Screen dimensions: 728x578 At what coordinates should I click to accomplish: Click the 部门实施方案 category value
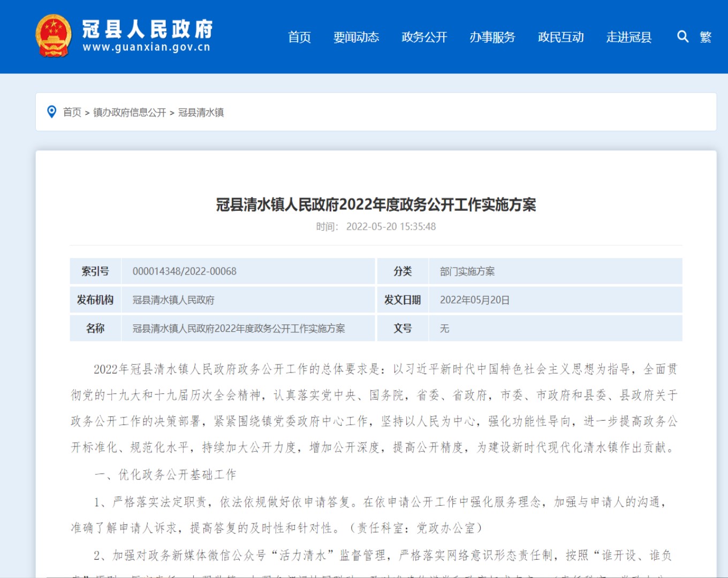pyautogui.click(x=467, y=271)
